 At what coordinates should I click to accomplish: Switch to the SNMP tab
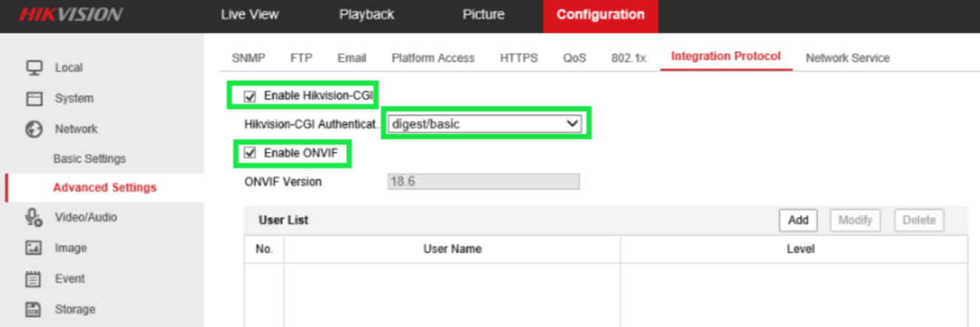248,58
